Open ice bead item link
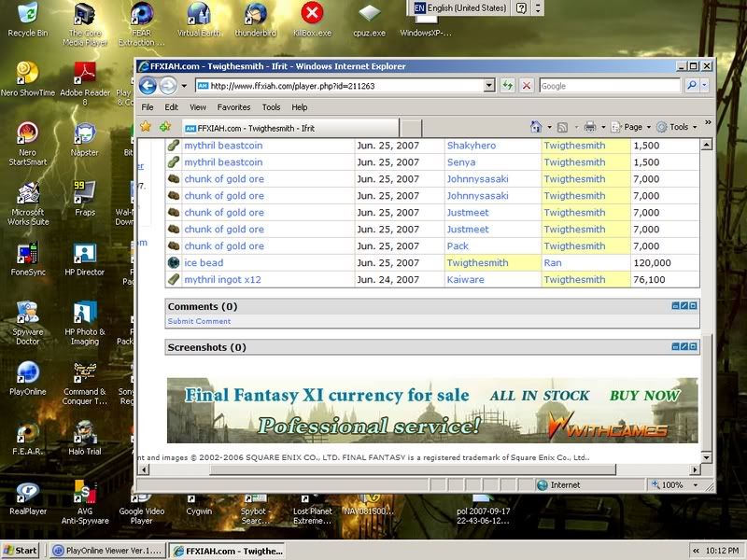The height and width of the screenshot is (560, 747). 204,263
